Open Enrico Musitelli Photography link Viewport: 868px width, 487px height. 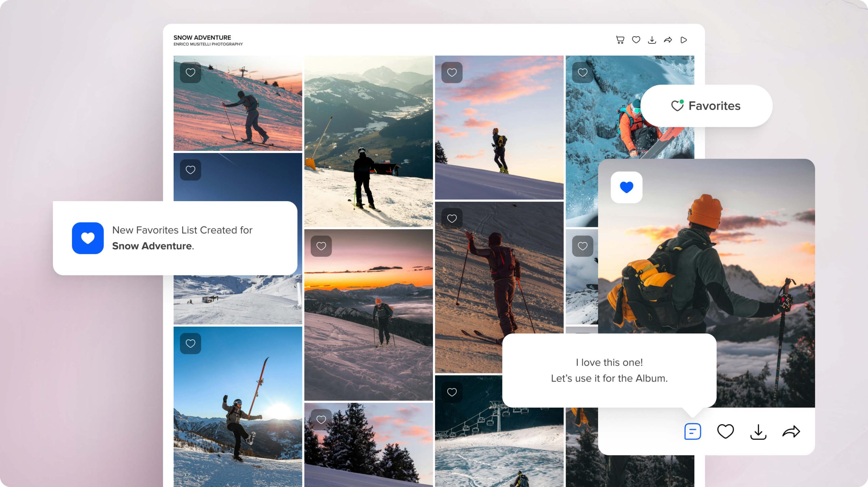208,44
